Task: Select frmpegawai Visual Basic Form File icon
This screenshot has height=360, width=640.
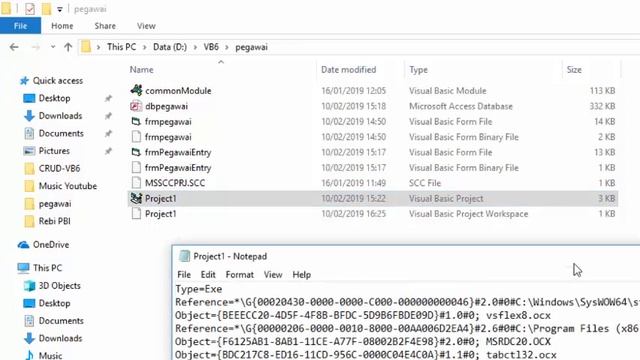Action: tap(136, 121)
